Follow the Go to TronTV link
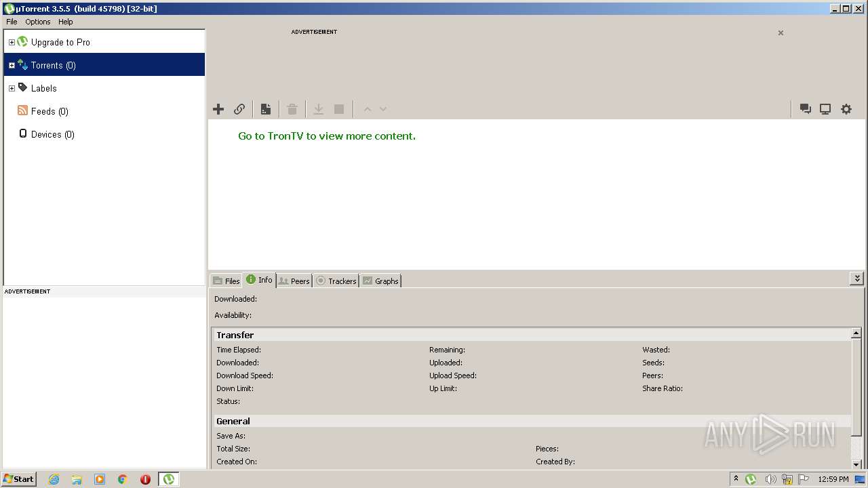Viewport: 868px width, 488px height. click(327, 136)
